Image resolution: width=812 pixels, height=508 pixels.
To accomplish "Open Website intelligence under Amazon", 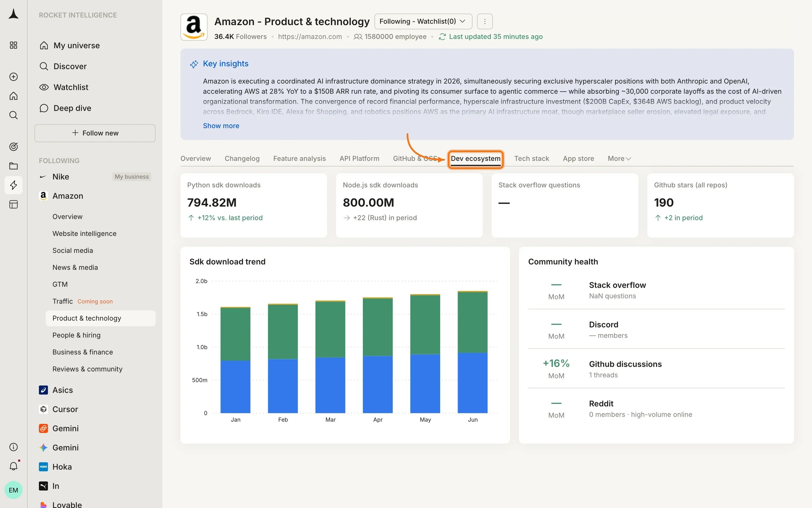I will click(84, 233).
